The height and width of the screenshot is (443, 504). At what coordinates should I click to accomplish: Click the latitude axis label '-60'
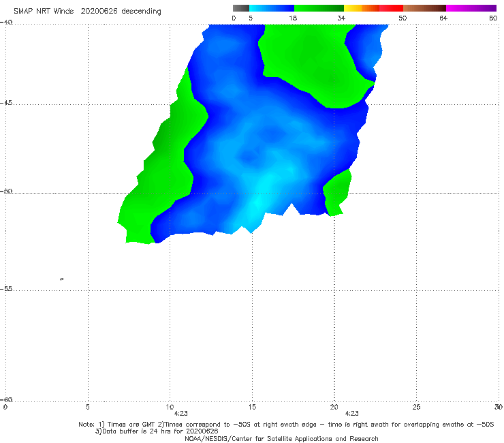[x=6, y=399]
